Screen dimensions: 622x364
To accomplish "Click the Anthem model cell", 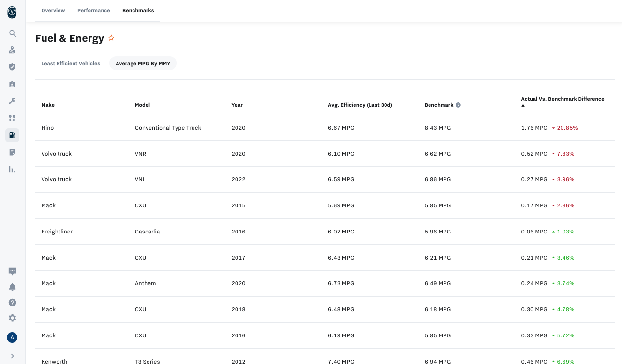I will 146,283.
